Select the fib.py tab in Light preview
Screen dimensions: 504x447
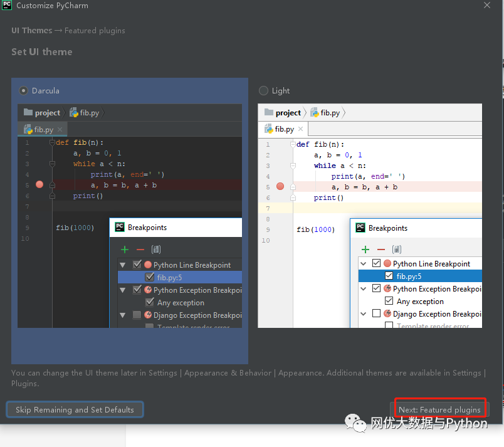coord(283,129)
